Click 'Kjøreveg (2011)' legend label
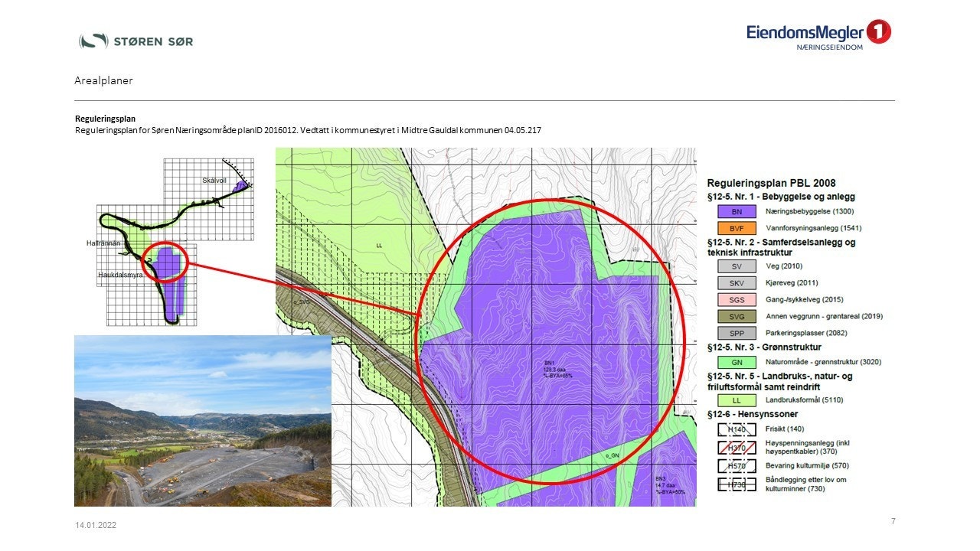980x551 pixels. pos(792,283)
